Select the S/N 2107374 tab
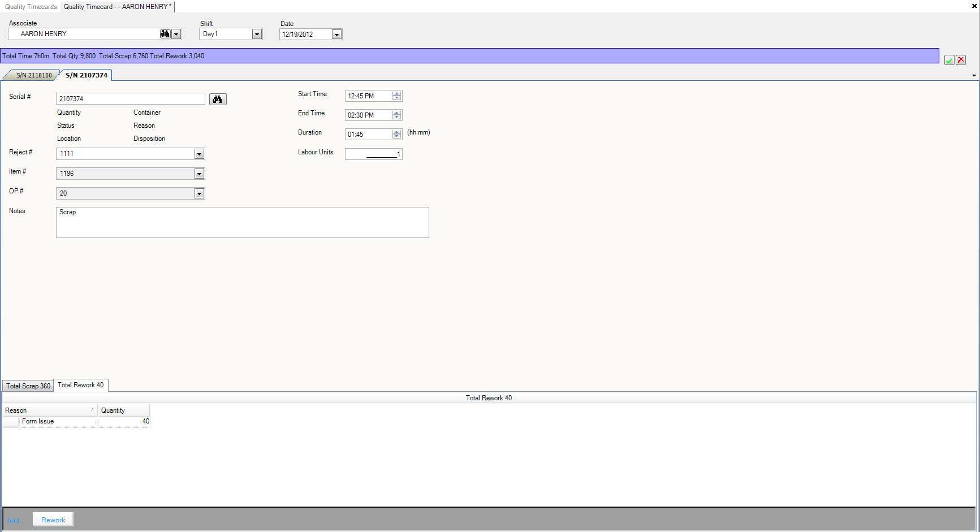The image size is (980, 532). [x=86, y=75]
